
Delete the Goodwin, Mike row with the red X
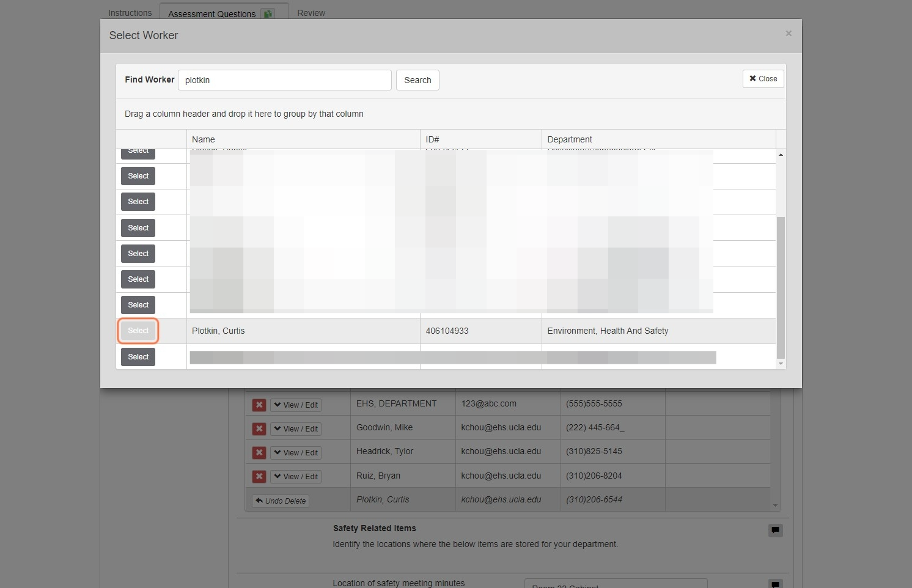point(259,428)
